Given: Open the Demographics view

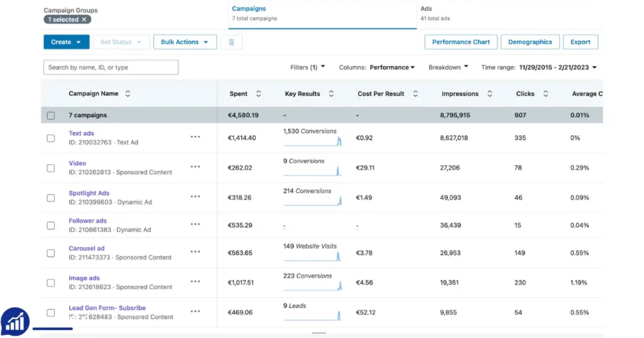Looking at the screenshot, I should pos(530,42).
